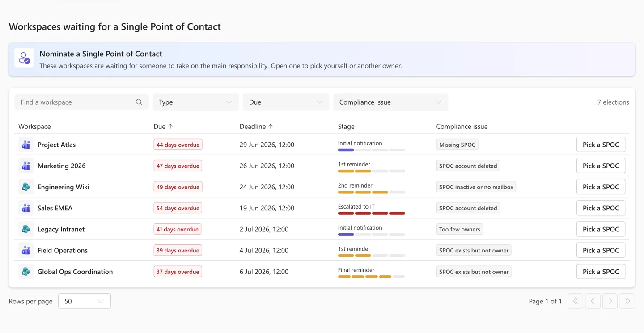Open the Compliance issue filter dropdown
The height and width of the screenshot is (333, 644).
390,102
